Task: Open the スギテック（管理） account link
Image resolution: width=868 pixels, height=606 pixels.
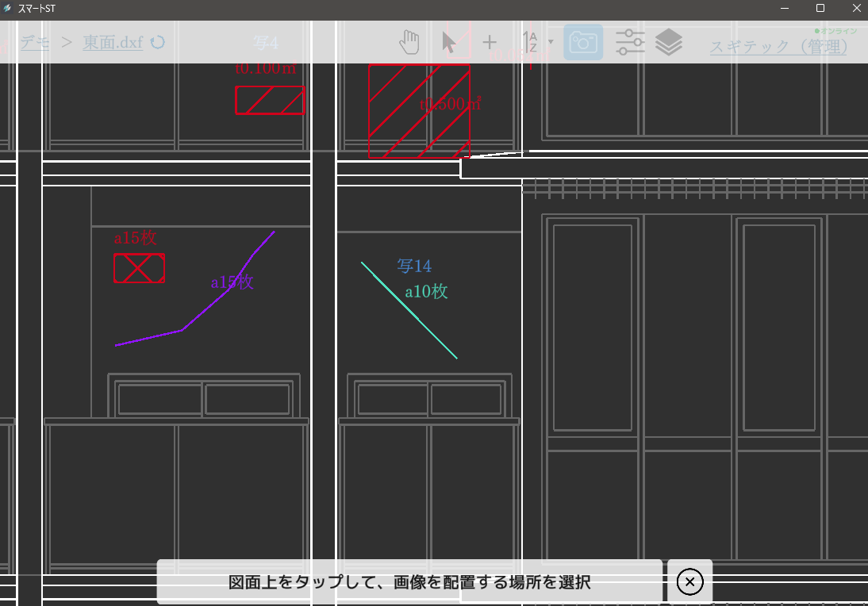Action: click(x=778, y=46)
